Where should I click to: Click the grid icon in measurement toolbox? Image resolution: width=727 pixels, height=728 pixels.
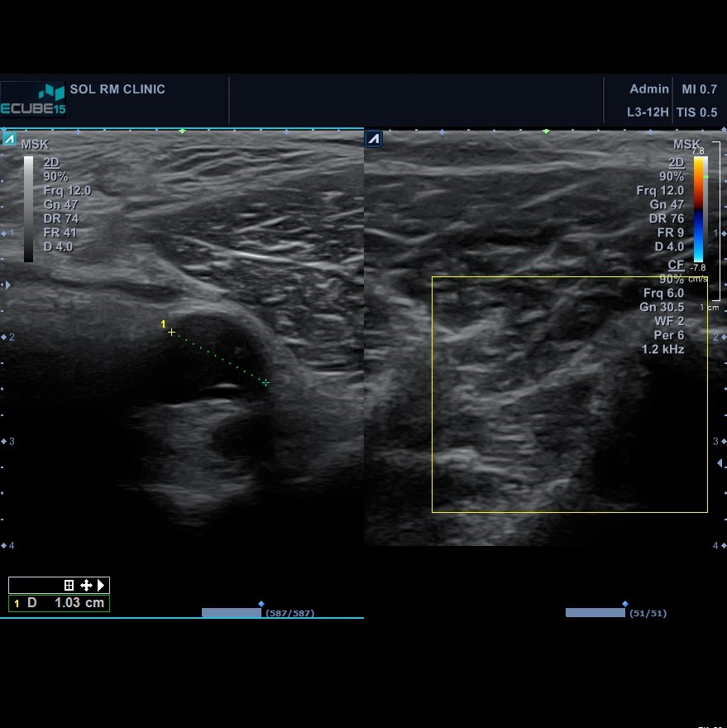point(69,585)
